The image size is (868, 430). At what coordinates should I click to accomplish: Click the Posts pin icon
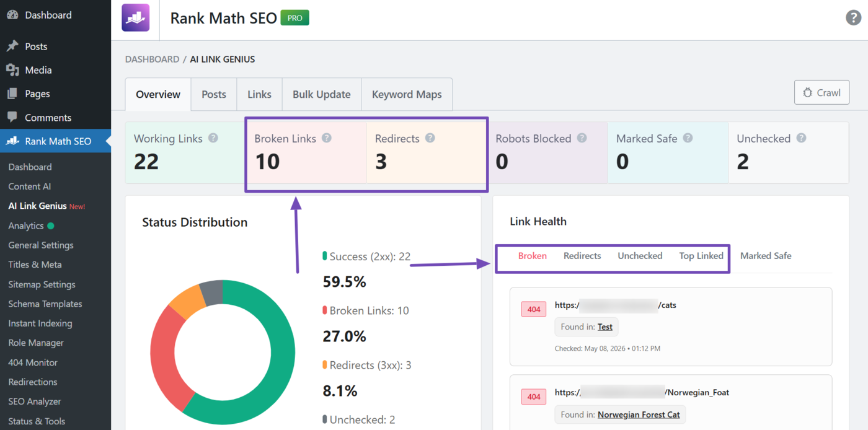click(x=12, y=46)
